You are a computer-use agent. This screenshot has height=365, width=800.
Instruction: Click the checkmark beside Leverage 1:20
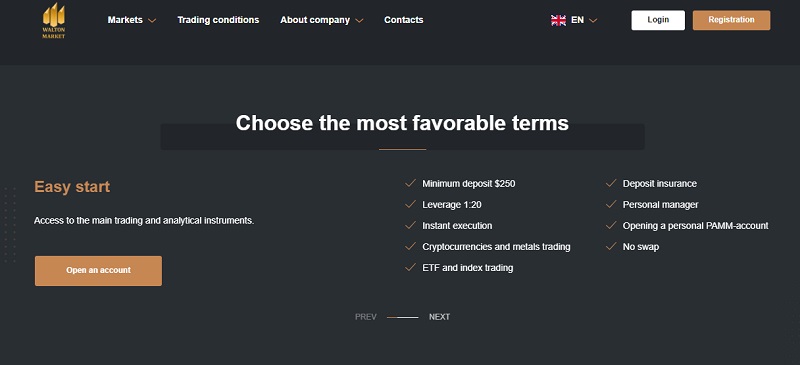pyautogui.click(x=410, y=204)
